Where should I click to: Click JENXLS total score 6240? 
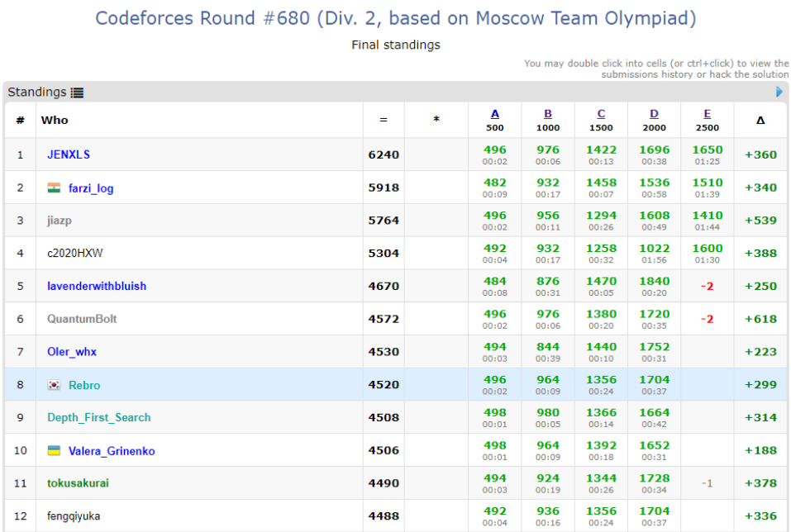pos(384,154)
